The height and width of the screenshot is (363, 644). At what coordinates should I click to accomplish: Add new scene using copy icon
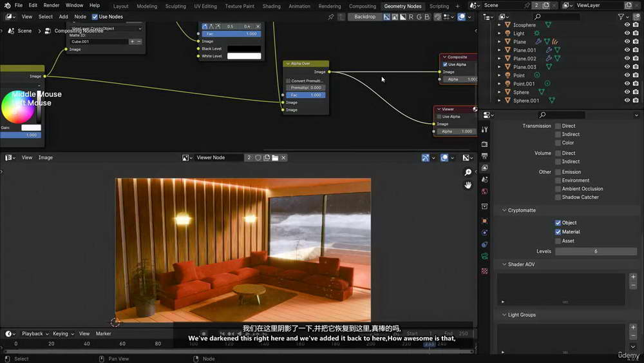point(546,5)
